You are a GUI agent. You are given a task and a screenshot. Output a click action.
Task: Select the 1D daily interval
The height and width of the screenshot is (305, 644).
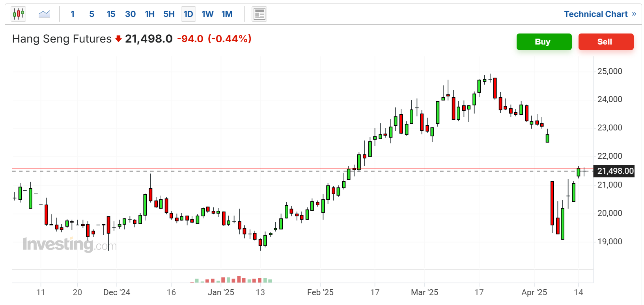pos(189,14)
